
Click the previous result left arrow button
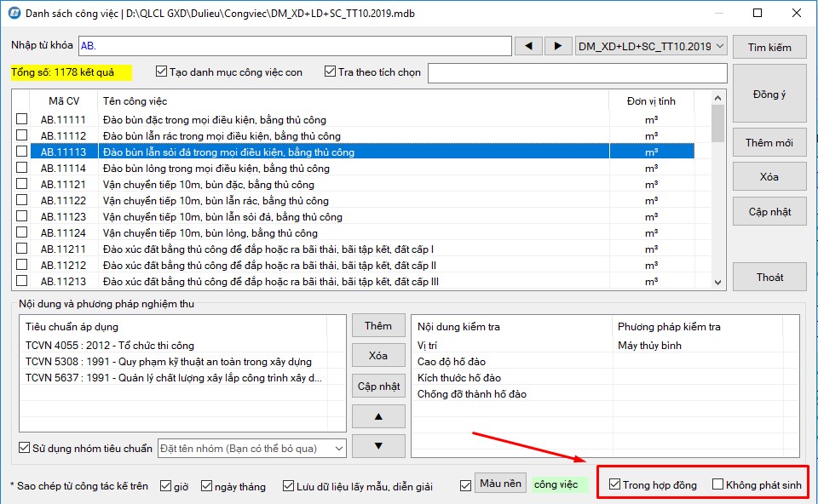pos(528,46)
